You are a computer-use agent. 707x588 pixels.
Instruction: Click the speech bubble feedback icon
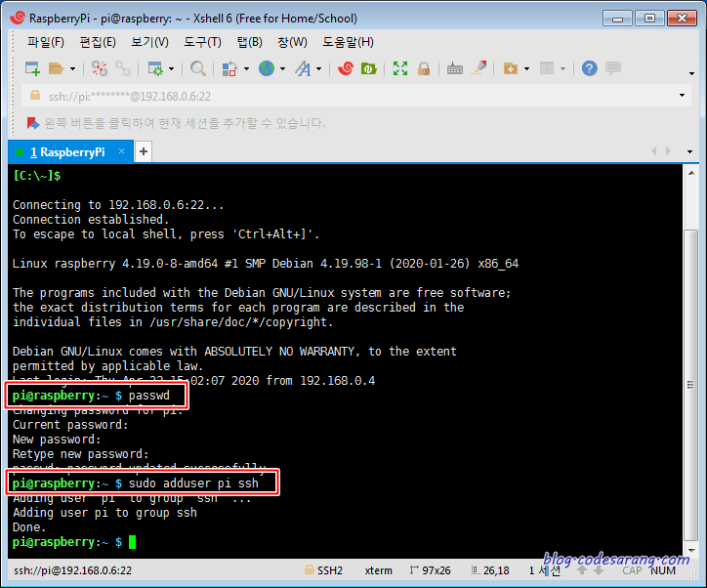pyautogui.click(x=612, y=68)
